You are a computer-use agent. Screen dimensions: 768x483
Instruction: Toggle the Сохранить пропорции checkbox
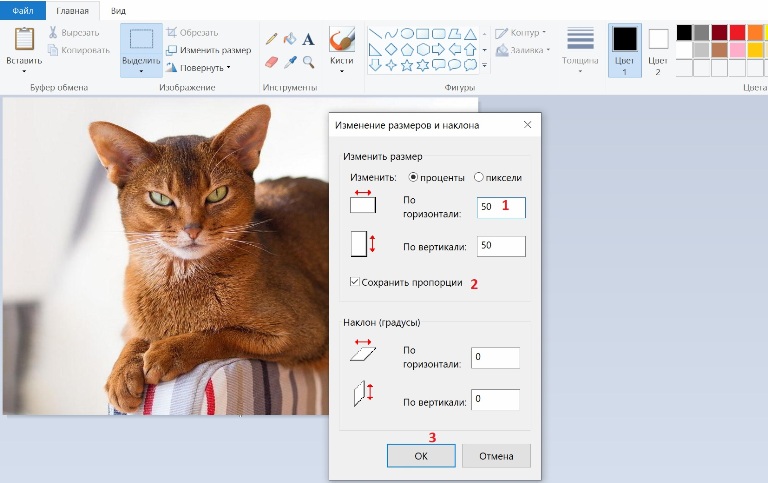[x=355, y=283]
